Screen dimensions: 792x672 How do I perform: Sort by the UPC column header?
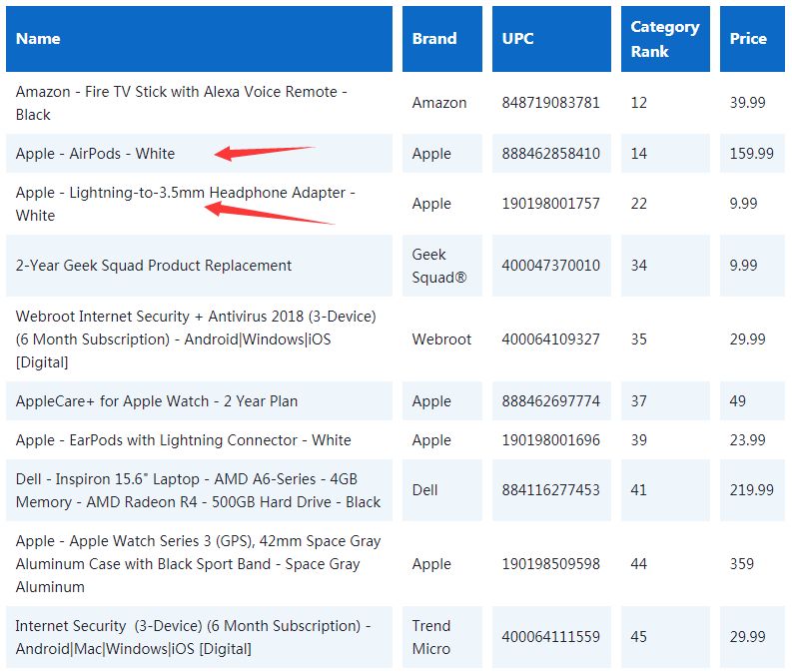[518, 39]
